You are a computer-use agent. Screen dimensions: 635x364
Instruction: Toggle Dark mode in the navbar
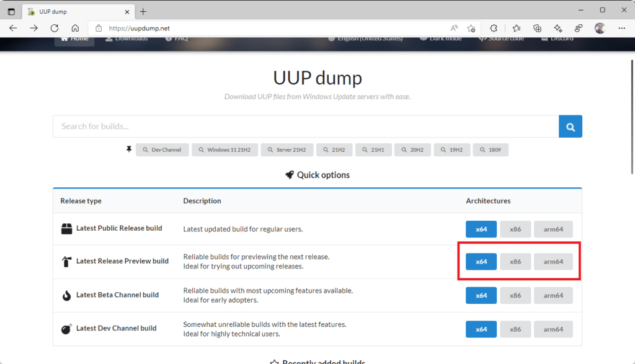(x=440, y=38)
